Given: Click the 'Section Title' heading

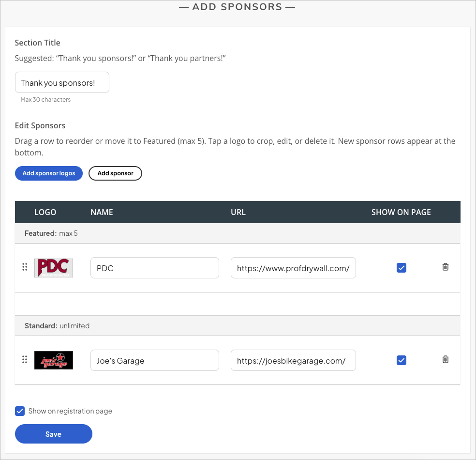Looking at the screenshot, I should coord(38,43).
